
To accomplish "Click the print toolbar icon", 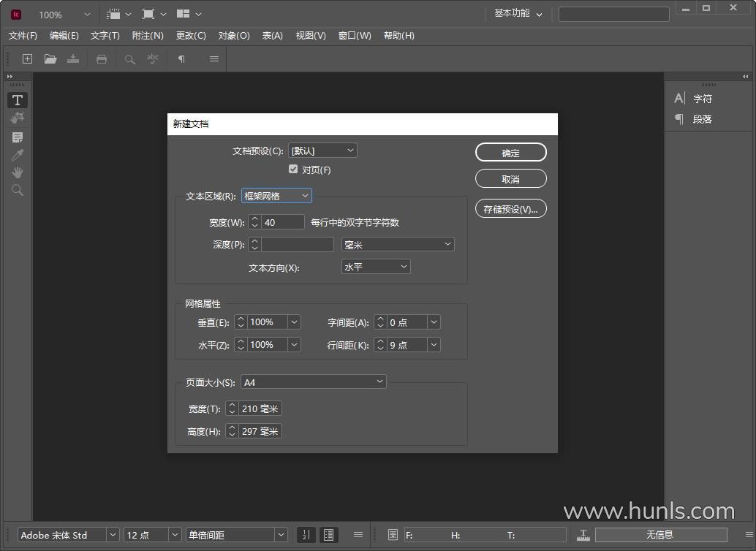I will click(x=101, y=58).
